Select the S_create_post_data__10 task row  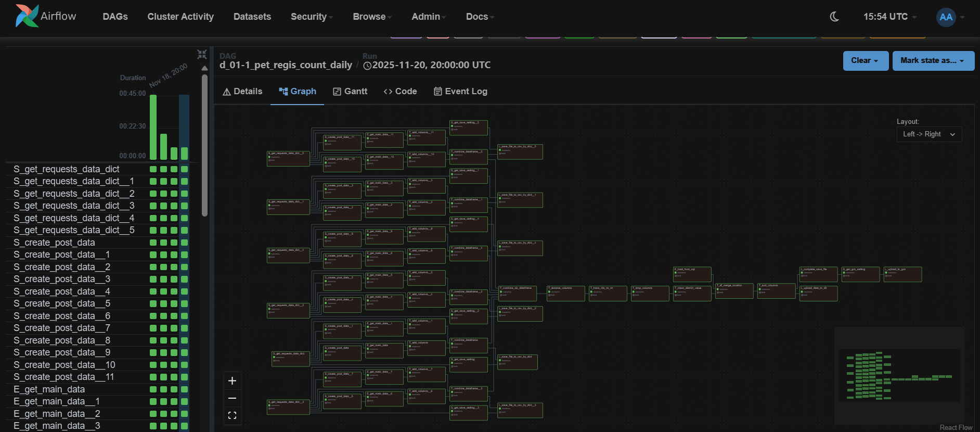(65, 365)
